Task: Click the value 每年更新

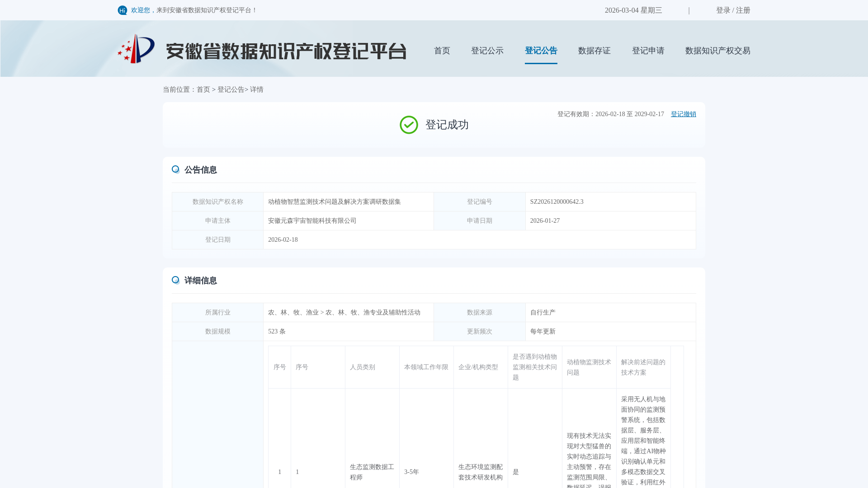Action: (543, 332)
